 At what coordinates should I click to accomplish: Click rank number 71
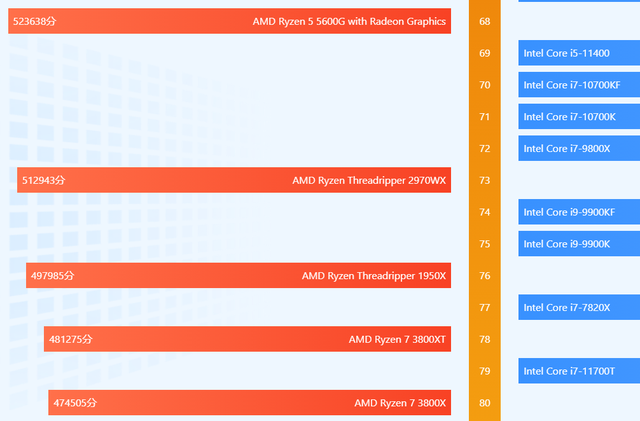484,117
